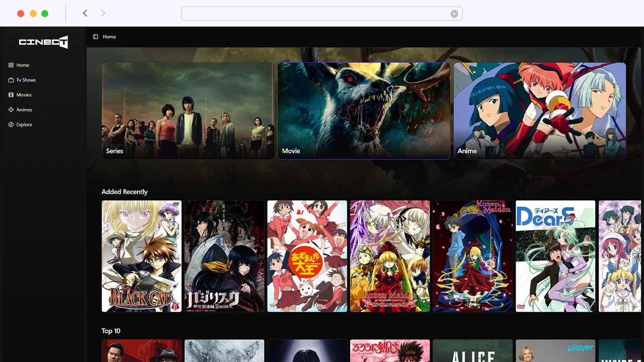Go back with the browser back arrow
This screenshot has height=362, width=644.
(85, 13)
